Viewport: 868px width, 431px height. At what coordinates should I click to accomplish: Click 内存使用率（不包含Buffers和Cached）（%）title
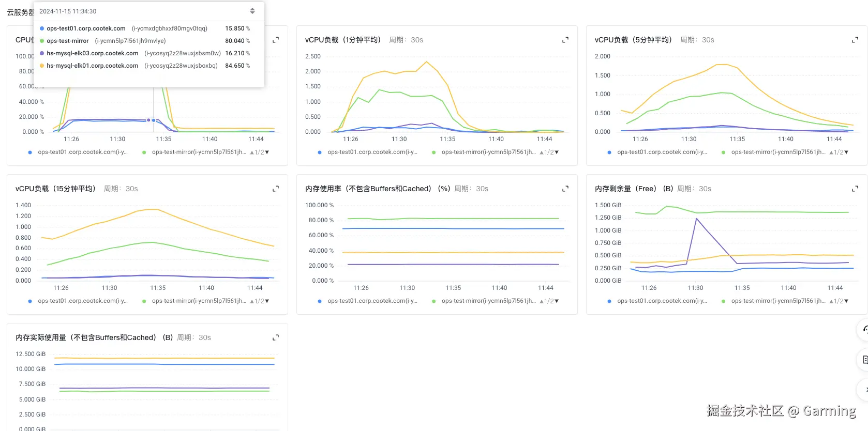(x=378, y=189)
